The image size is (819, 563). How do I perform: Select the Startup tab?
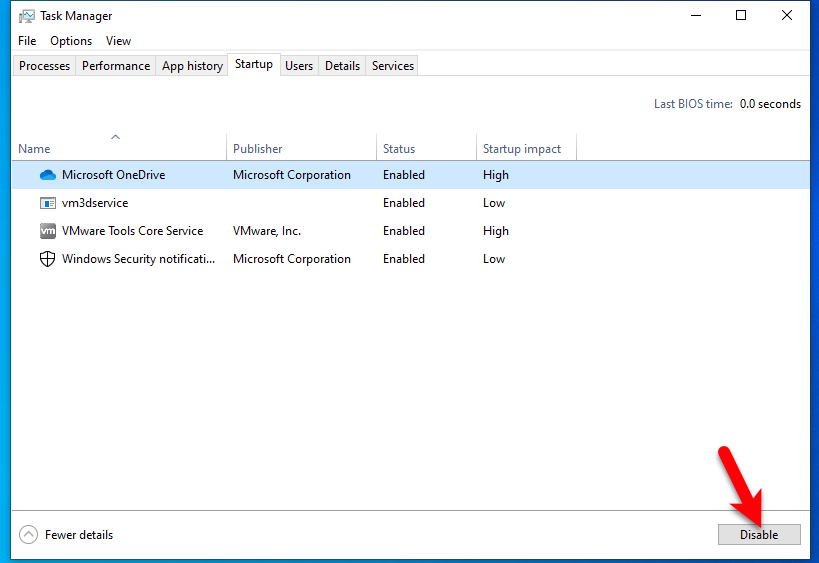pos(254,64)
